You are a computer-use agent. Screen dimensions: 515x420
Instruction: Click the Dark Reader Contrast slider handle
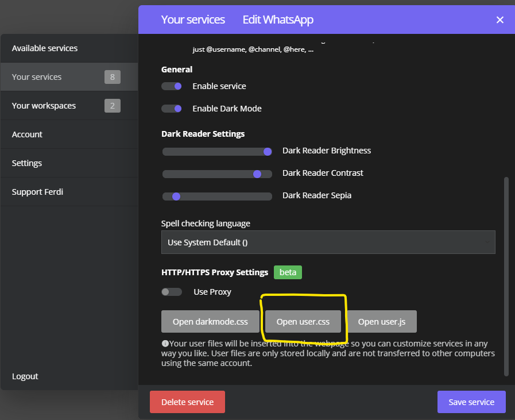coord(257,174)
